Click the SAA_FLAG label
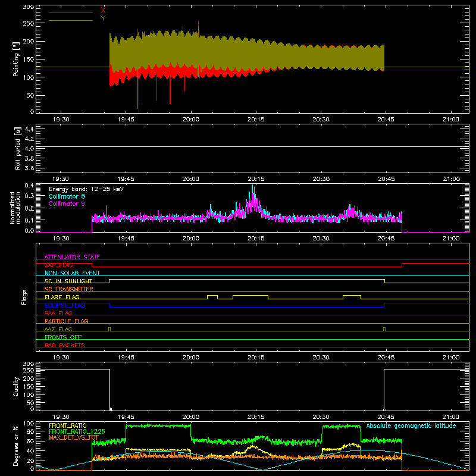 coord(58,313)
